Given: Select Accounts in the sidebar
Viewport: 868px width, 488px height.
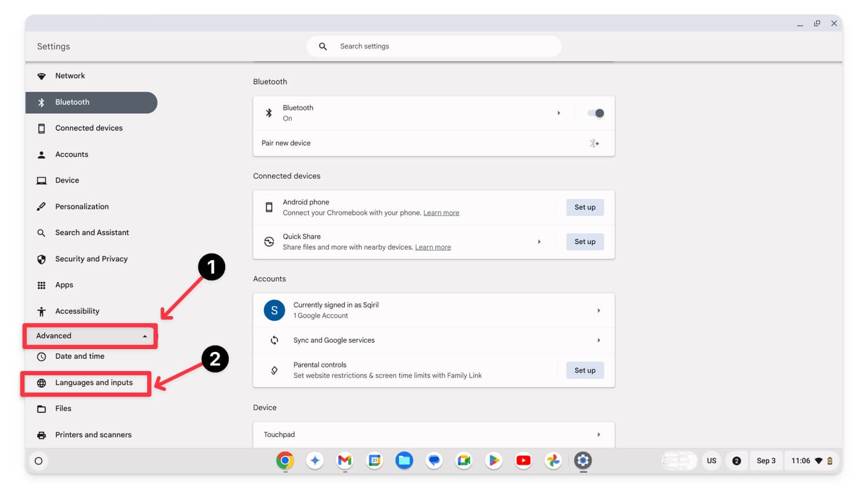Looking at the screenshot, I should click(x=71, y=154).
